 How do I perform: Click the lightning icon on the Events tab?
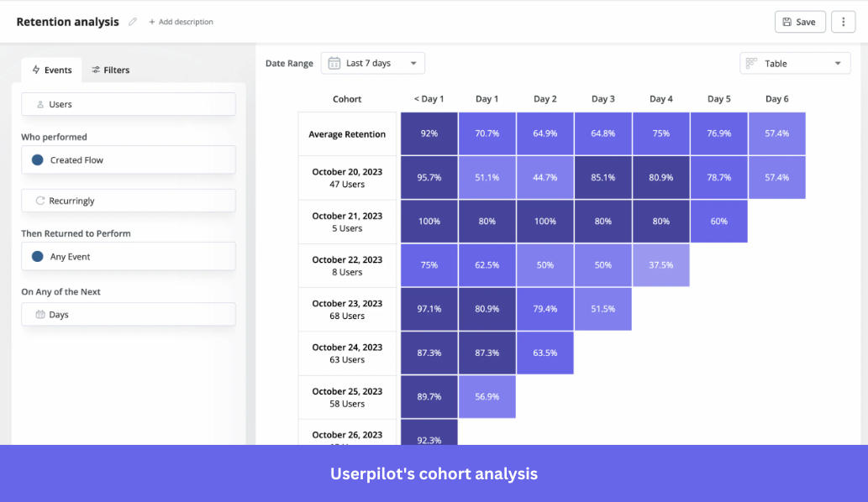36,70
